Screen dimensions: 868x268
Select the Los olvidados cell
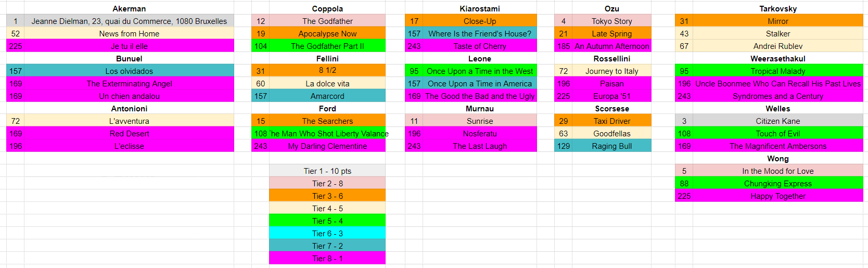pos(129,71)
